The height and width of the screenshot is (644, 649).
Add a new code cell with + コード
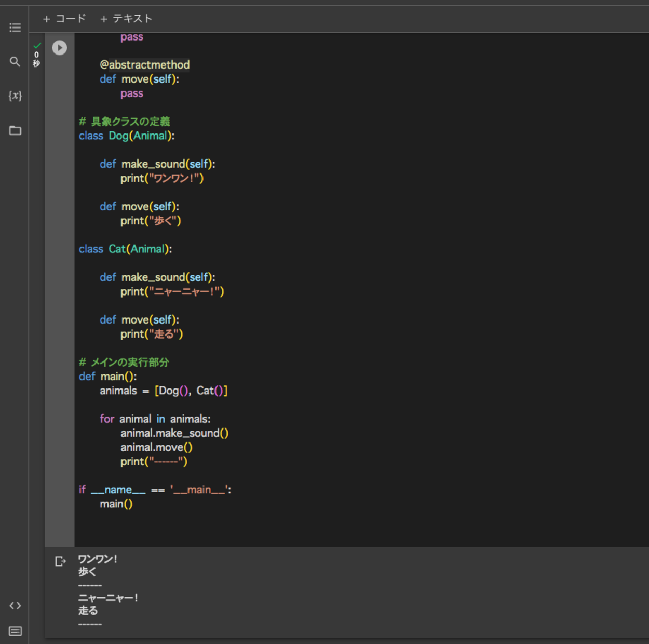64,19
